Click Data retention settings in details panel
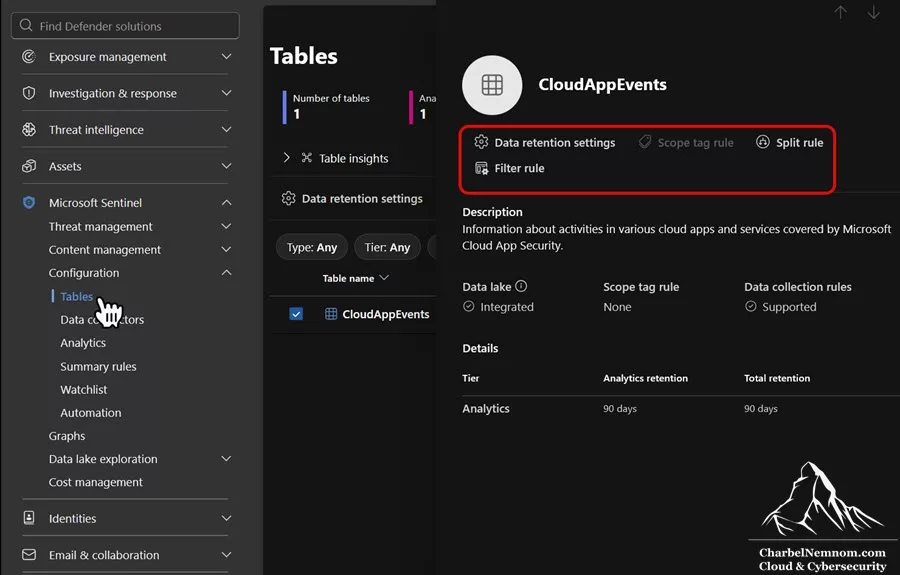 [545, 142]
